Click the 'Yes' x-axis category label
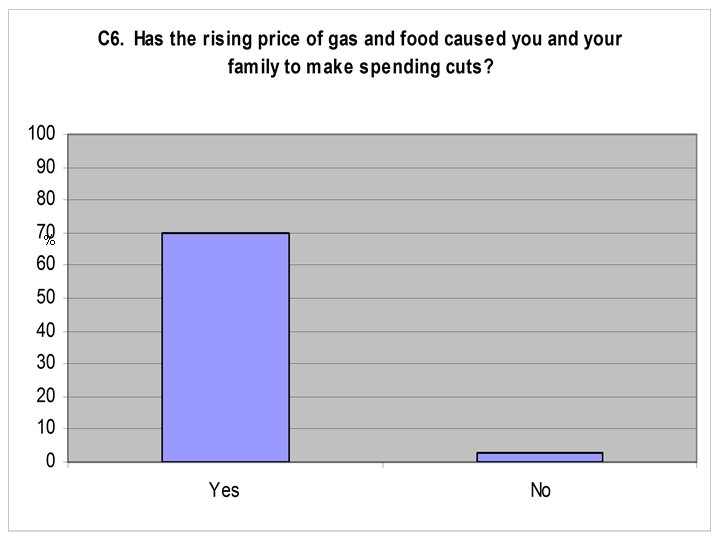 pos(224,490)
